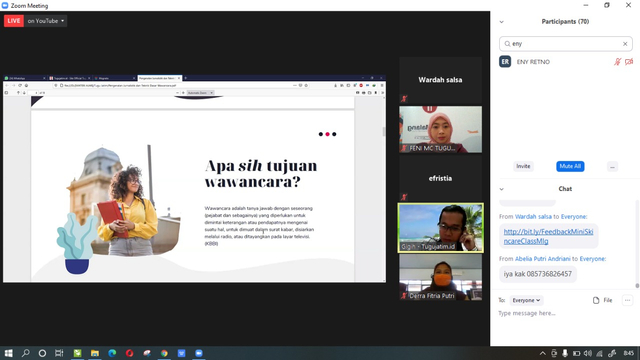Reload the page in shared browser
The width and height of the screenshot is (640, 360).
[20, 85]
